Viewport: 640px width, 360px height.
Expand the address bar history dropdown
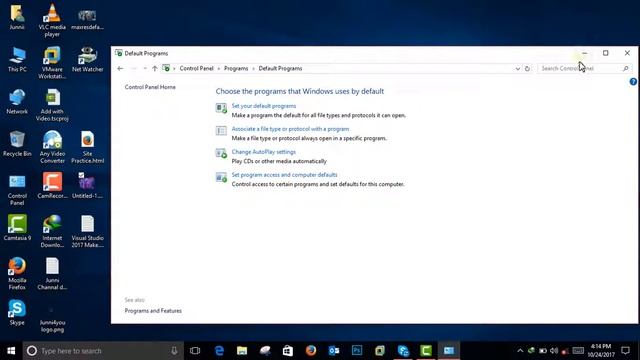[518, 69]
